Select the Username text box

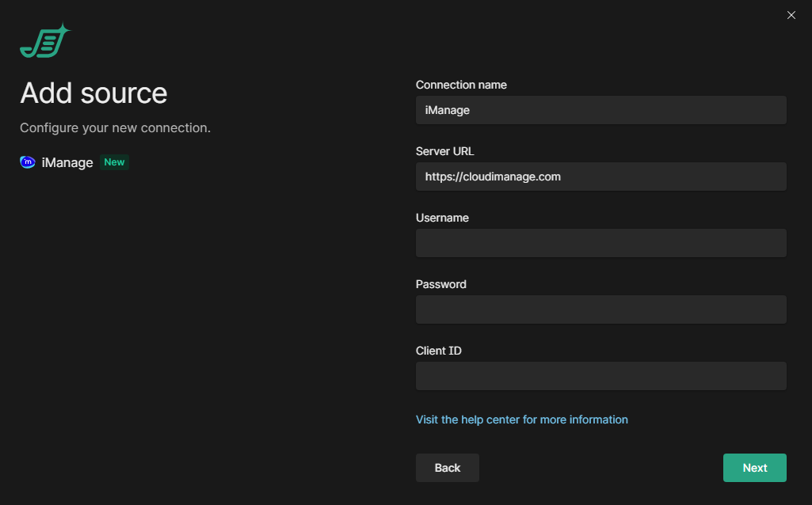click(x=600, y=243)
